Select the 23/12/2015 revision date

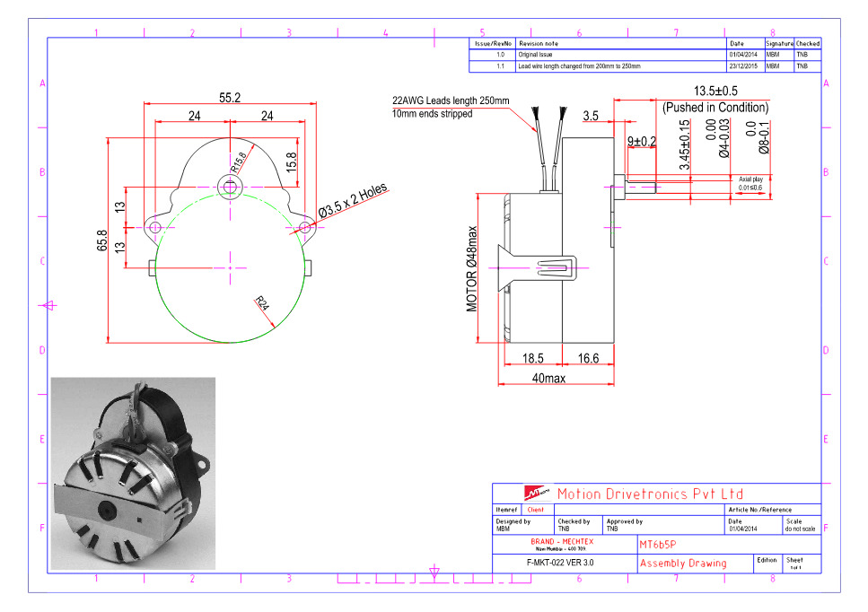(743, 66)
